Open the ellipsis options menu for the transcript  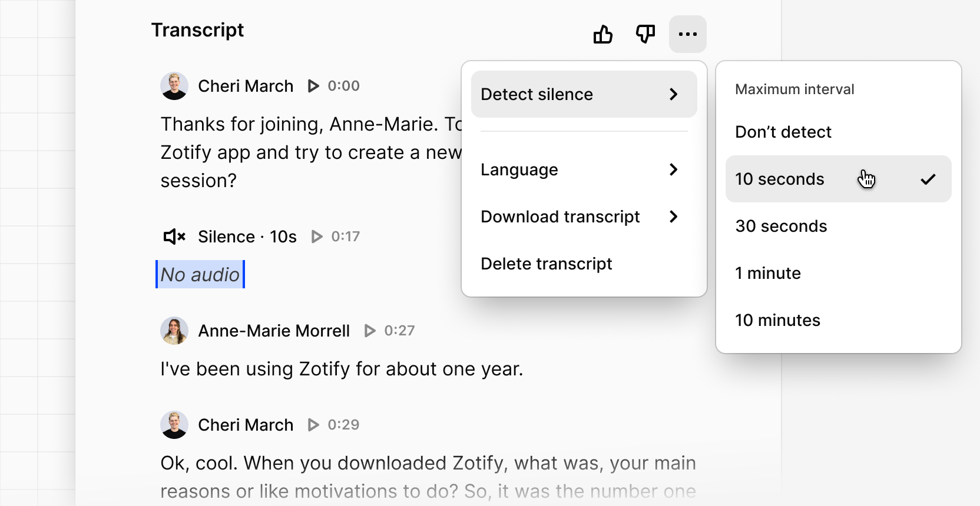(687, 34)
